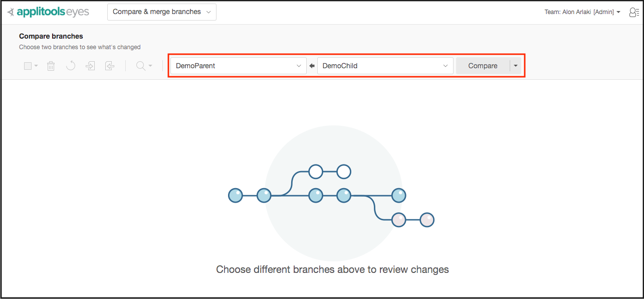
Task: Open the Compare & merge branches view menu
Action: coord(161,12)
